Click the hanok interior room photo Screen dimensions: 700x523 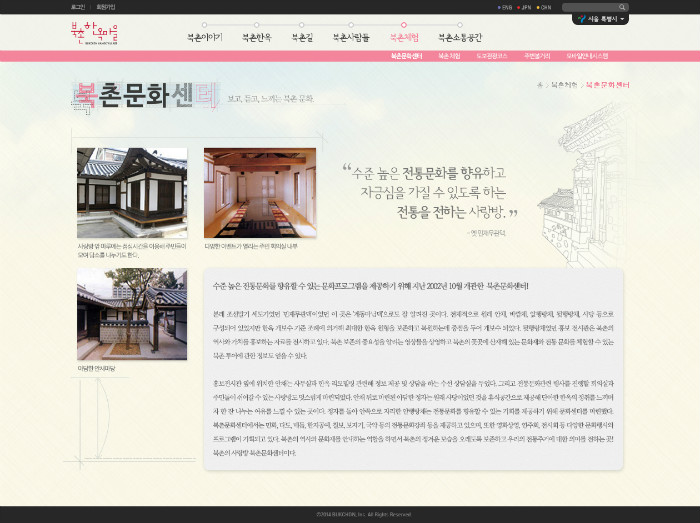[x=259, y=193]
